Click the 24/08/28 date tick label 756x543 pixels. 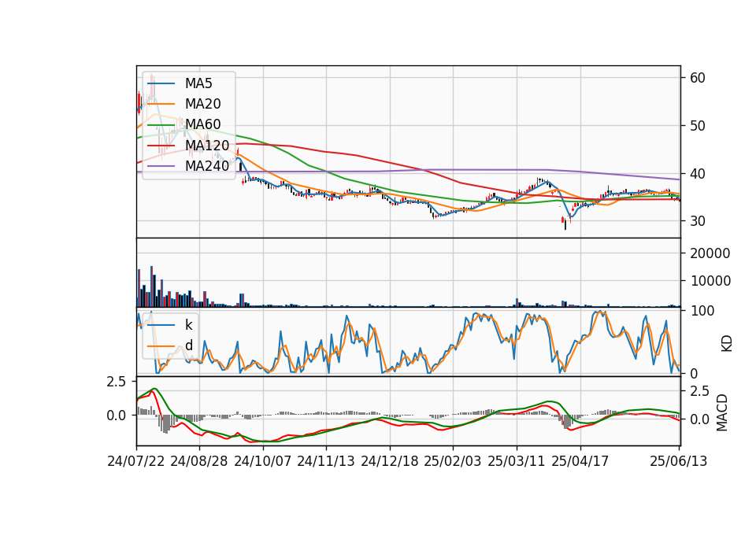pos(199,461)
